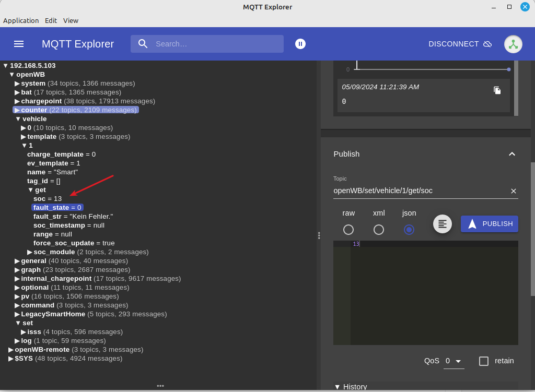The width and height of the screenshot is (535, 392).
Task: Enable the retain checkbox
Action: pyautogui.click(x=484, y=361)
